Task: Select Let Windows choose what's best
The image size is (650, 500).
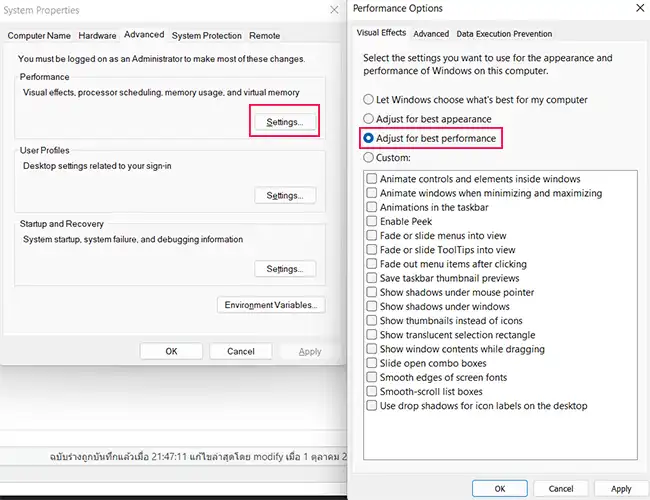Action: (369, 100)
